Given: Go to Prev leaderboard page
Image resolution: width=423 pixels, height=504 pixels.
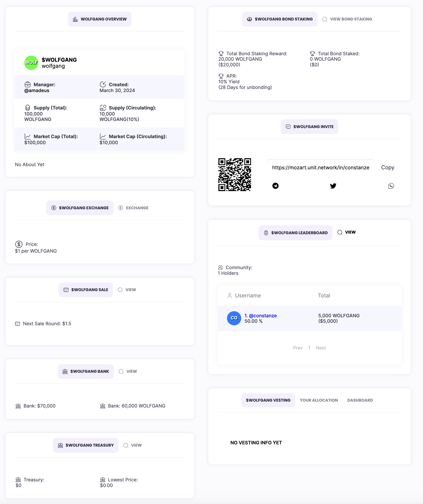Looking at the screenshot, I should pyautogui.click(x=297, y=348).
